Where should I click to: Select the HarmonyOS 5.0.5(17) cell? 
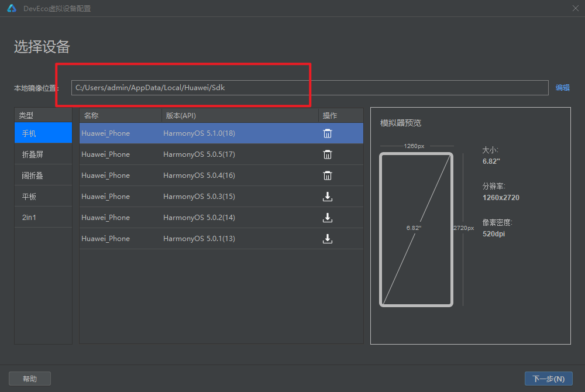pyautogui.click(x=199, y=154)
